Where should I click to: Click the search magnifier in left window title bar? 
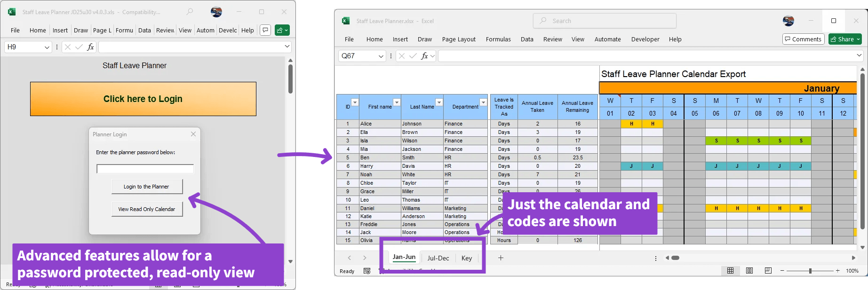coord(190,12)
